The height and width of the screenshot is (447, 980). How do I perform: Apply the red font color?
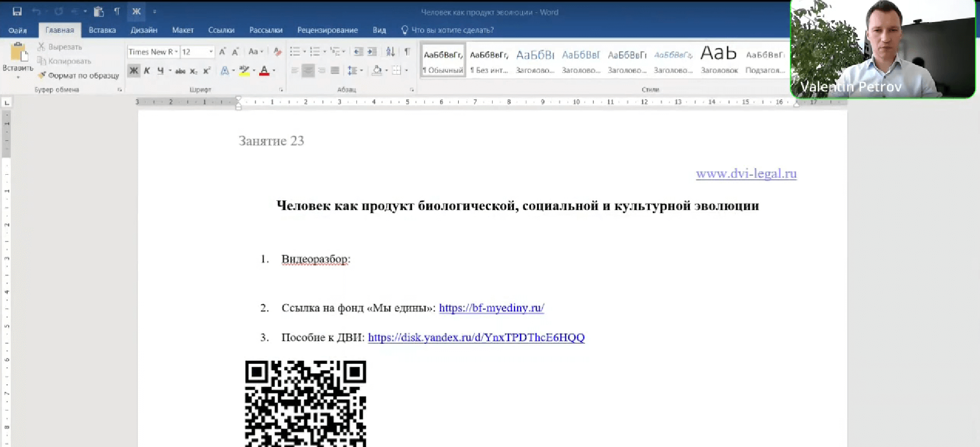click(264, 71)
